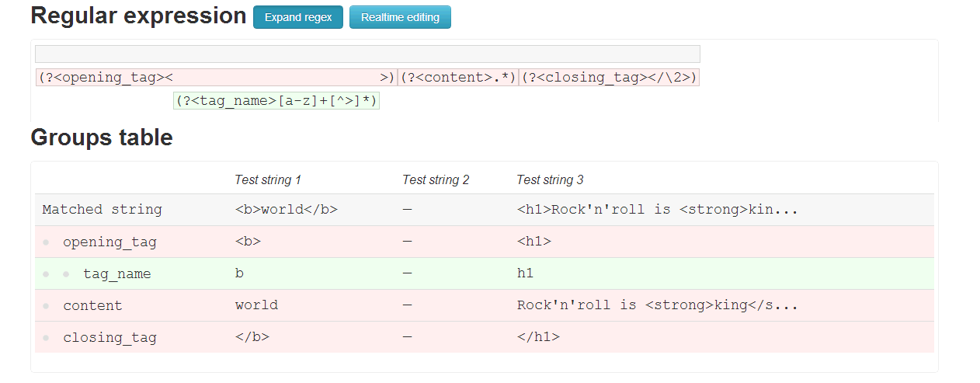The image size is (980, 383).
Task: Click the bullet dot beside the closing_tag row
Action: pyautogui.click(x=47, y=338)
